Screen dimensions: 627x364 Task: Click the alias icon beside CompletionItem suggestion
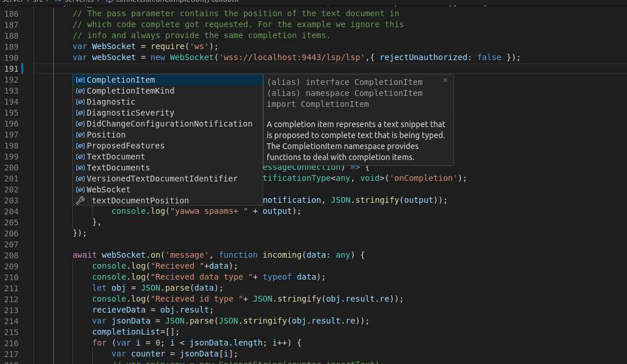pyautogui.click(x=80, y=80)
